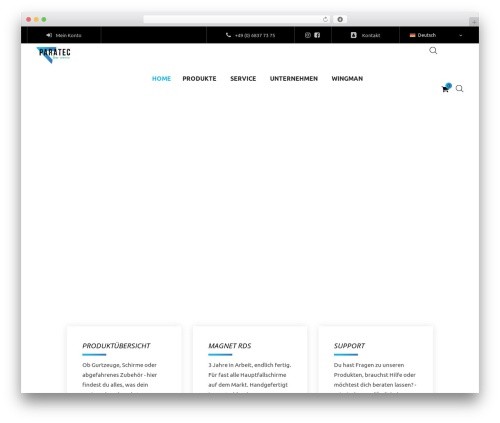Select the Deutsch language label
The height and width of the screenshot is (423, 500).
(x=427, y=35)
